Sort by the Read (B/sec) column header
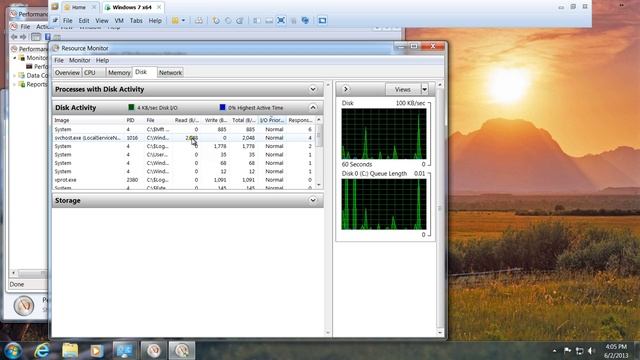Screen dimensions: 640x360 tap(187, 120)
